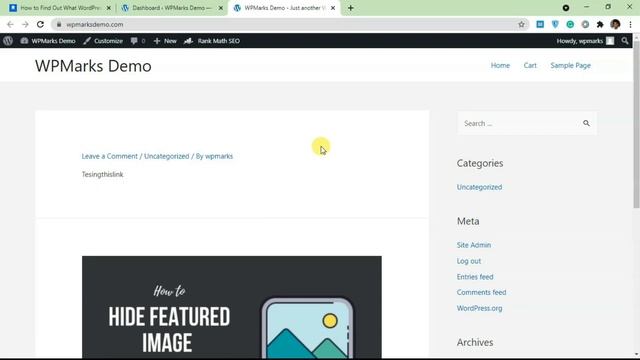Go forward in browser history
Viewport: 640px width, 360px height.
[x=25, y=24]
